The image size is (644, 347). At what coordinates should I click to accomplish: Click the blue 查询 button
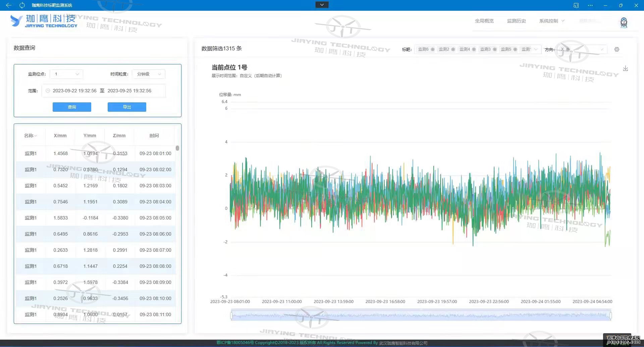click(72, 107)
